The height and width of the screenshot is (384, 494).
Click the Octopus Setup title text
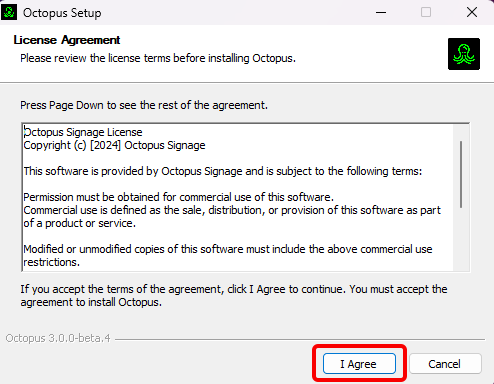point(62,13)
